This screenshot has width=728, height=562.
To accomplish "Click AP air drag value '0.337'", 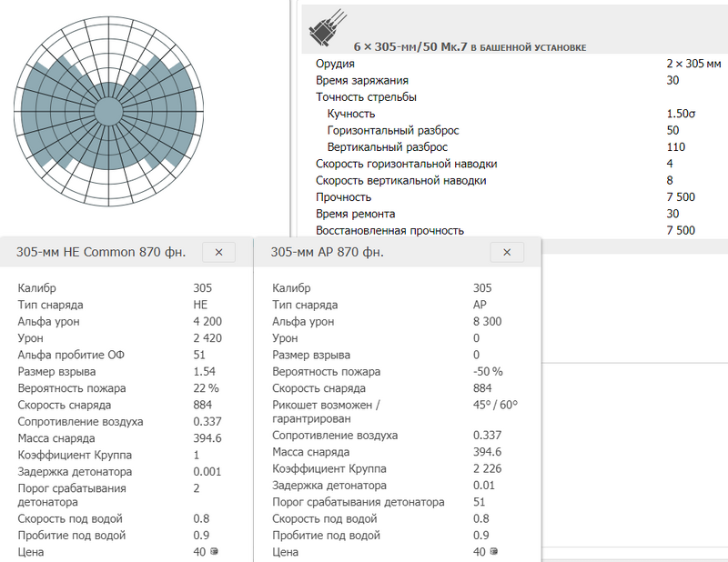I will [487, 436].
